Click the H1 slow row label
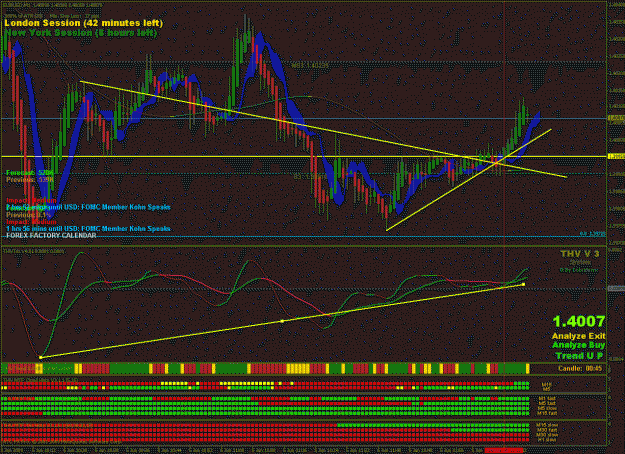 pyautogui.click(x=547, y=440)
